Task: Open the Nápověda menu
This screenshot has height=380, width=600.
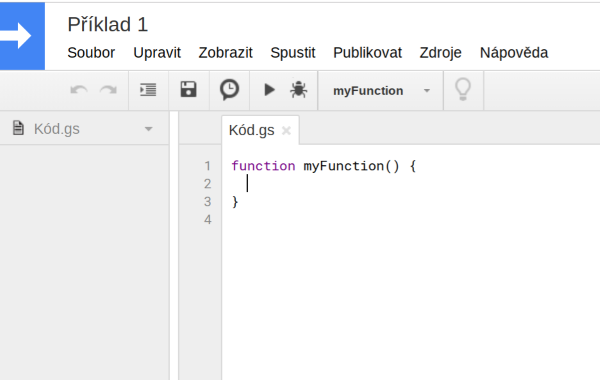Action: 514,53
